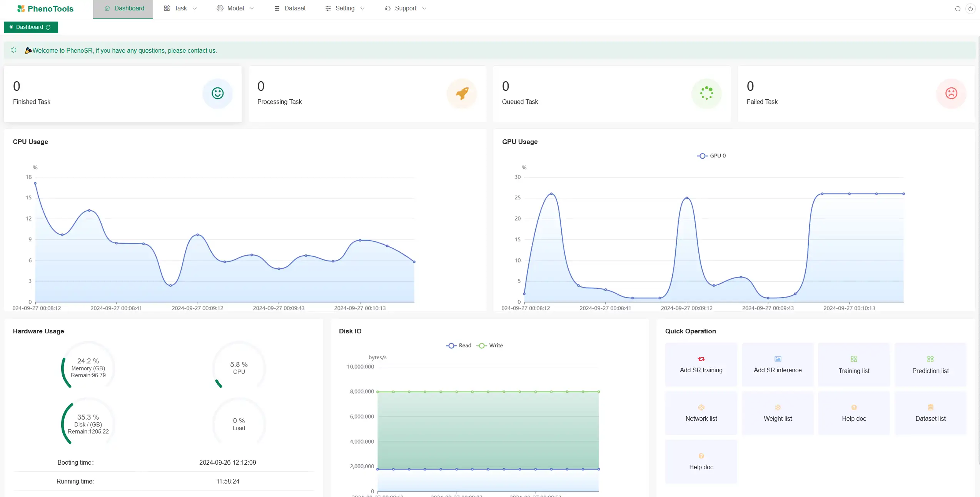The image size is (980, 497).
Task: Click the Dataset list database icon
Action: pos(930,407)
